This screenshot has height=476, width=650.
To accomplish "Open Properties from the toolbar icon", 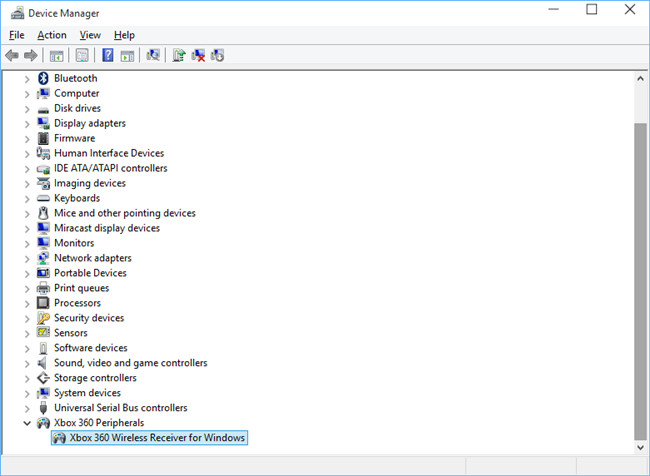I will pos(82,55).
